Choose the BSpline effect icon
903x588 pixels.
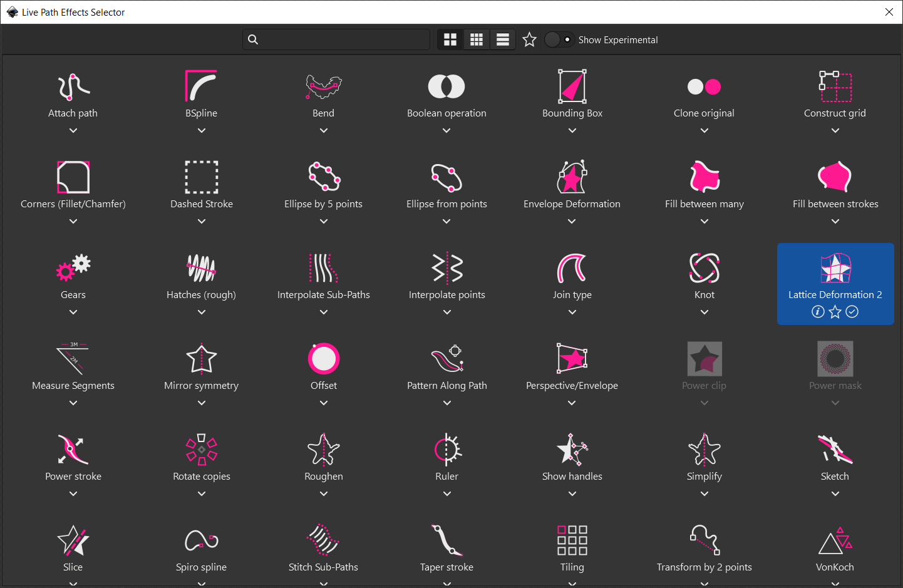pyautogui.click(x=201, y=86)
